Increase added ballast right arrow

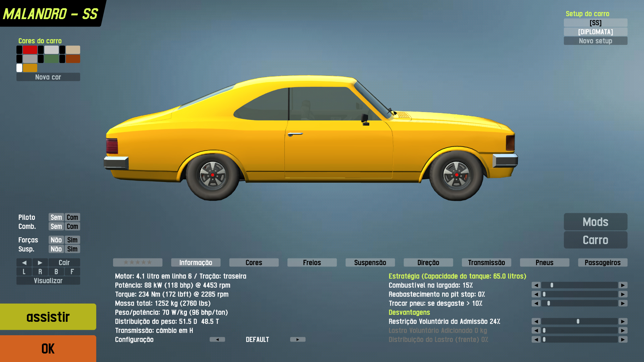[x=623, y=330]
